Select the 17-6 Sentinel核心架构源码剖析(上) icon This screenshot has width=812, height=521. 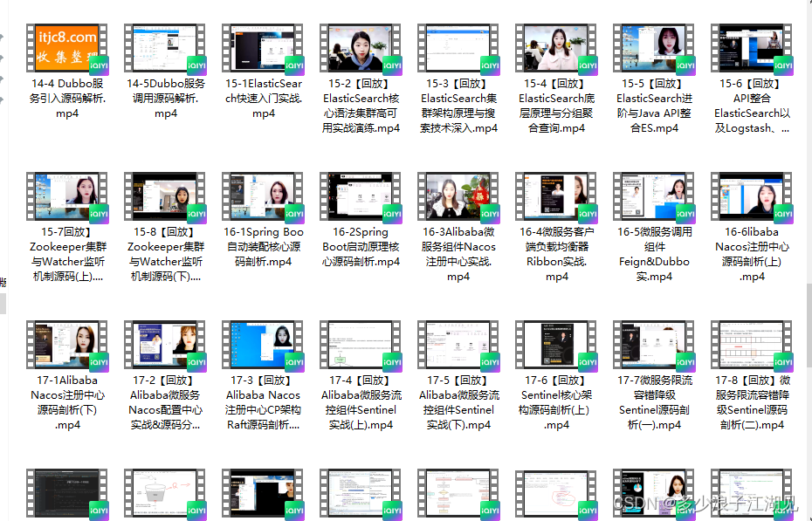click(557, 345)
